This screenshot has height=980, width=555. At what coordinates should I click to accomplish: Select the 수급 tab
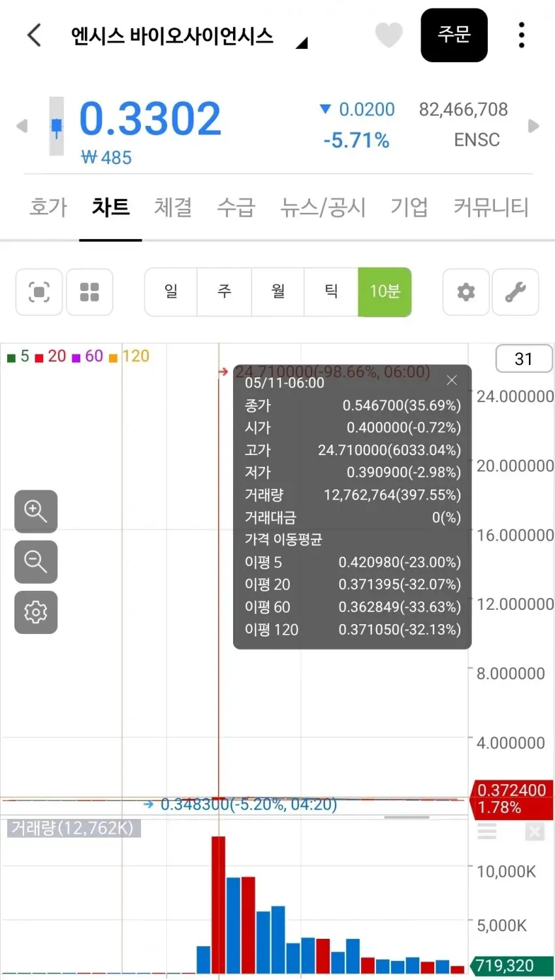pos(236,208)
